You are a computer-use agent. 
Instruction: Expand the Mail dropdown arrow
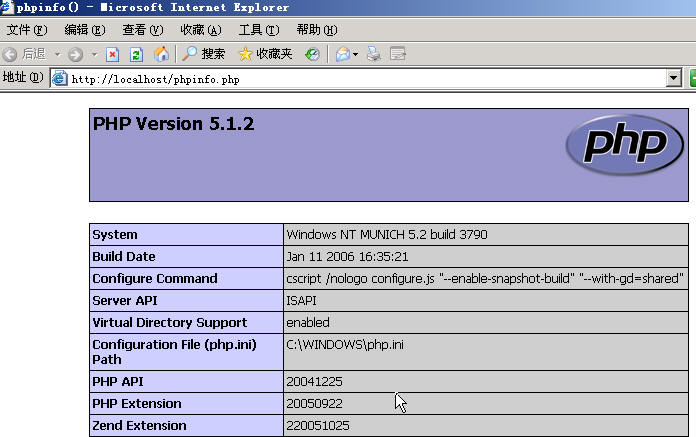[x=355, y=55]
